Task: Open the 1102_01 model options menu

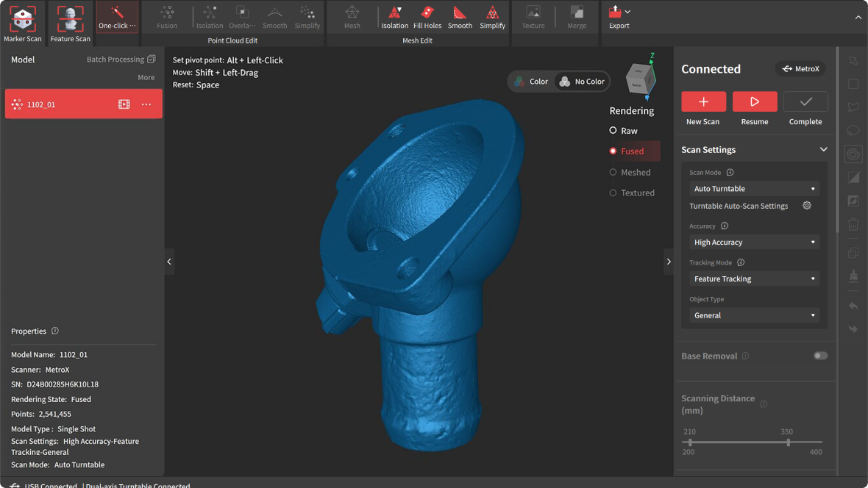Action: [x=146, y=104]
